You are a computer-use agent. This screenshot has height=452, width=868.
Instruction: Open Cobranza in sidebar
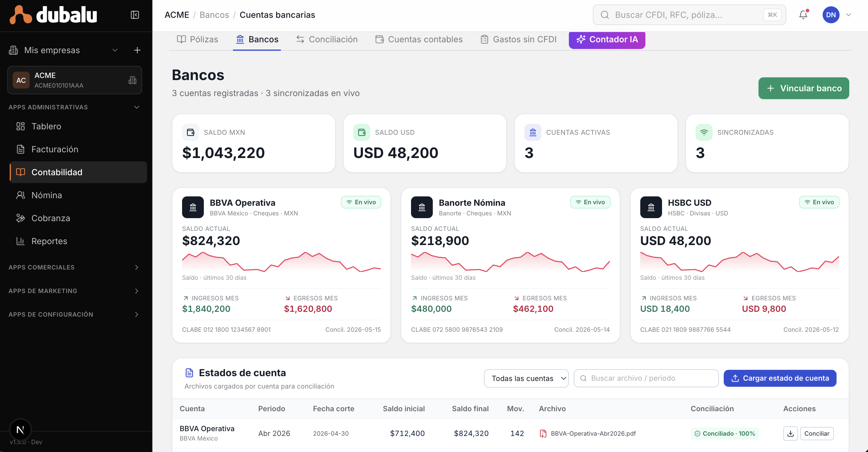(78, 218)
